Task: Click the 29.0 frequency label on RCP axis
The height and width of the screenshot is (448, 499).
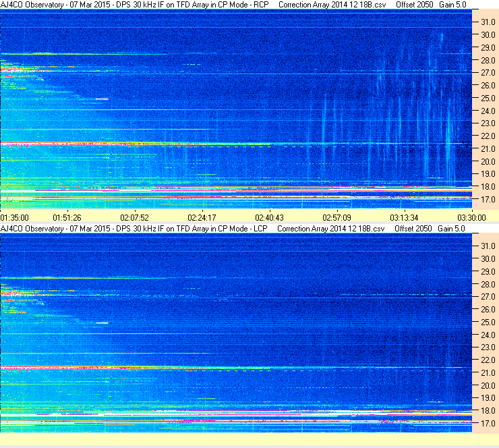Action: pos(488,48)
